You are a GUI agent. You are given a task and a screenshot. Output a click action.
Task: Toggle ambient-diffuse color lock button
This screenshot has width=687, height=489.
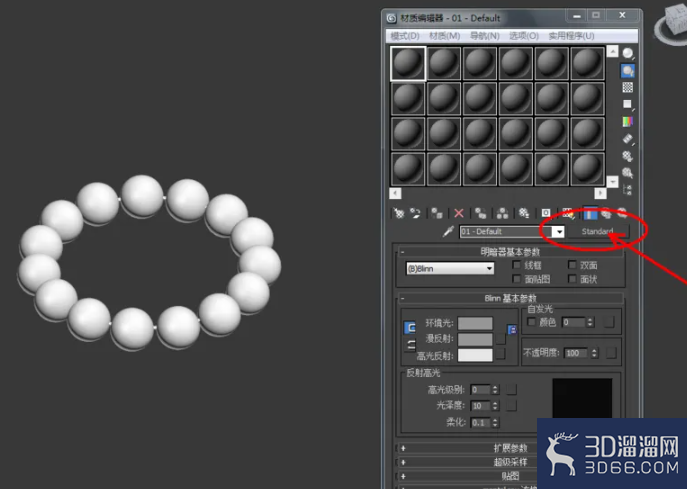pos(410,328)
